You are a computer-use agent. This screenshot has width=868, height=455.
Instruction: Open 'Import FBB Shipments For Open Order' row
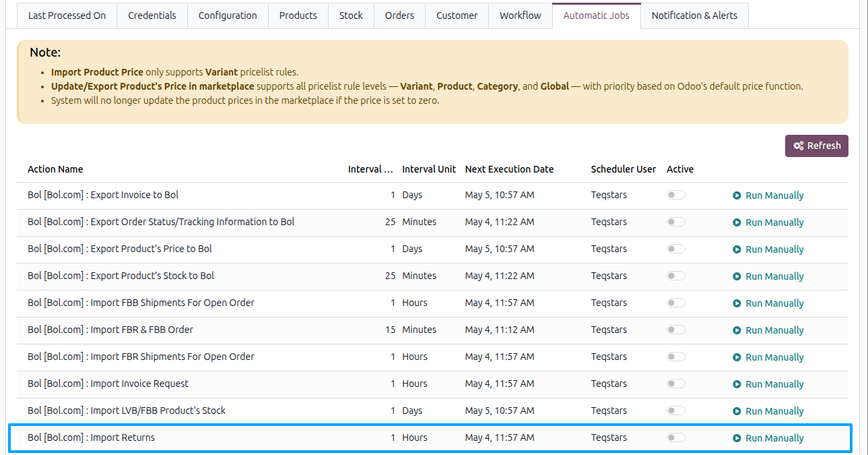pyautogui.click(x=432, y=303)
